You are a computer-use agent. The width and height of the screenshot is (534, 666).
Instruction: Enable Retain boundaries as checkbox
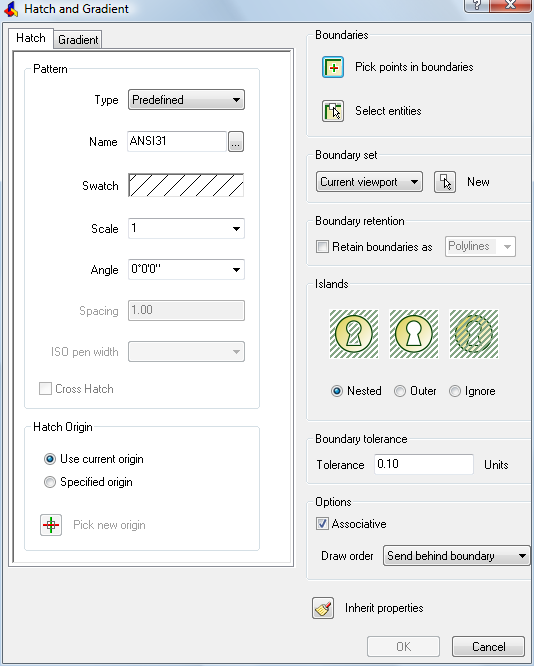coord(322,246)
